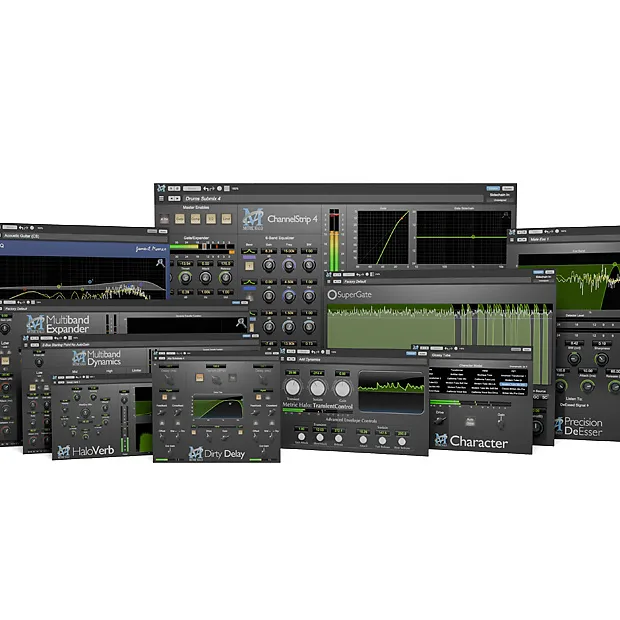Click magnifier icon in the blue EQ display
The image size is (620, 620).
pos(160,262)
